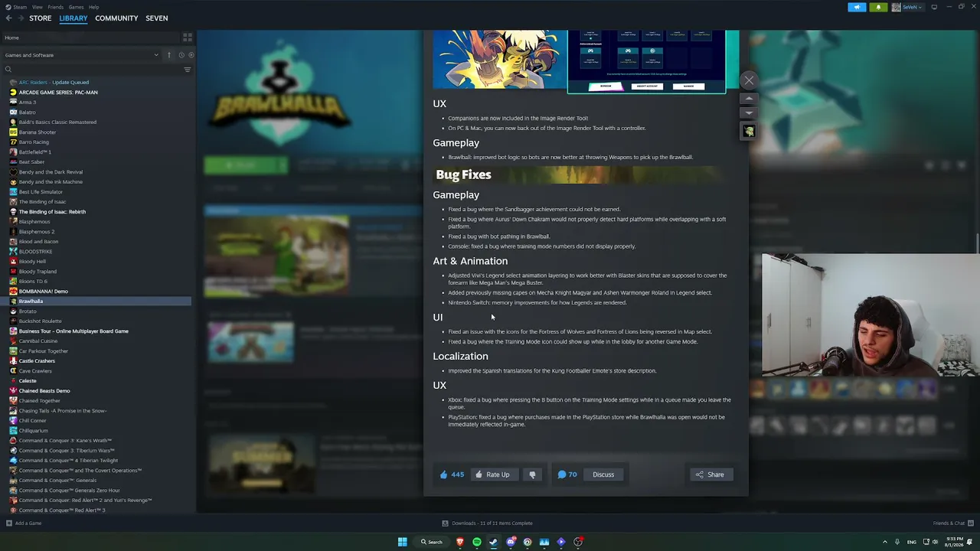Open the View menu
The width and height of the screenshot is (980, 551).
tap(37, 7)
